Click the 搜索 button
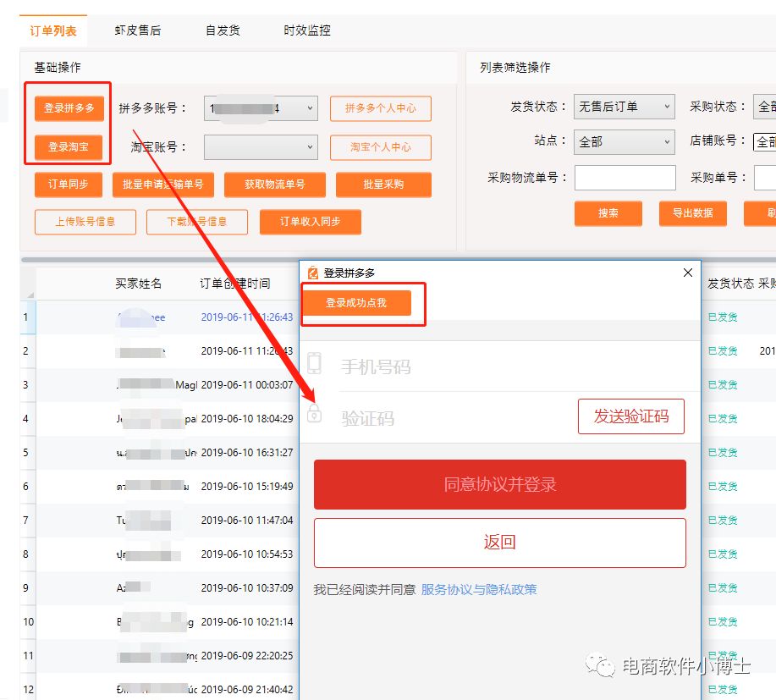 [608, 213]
